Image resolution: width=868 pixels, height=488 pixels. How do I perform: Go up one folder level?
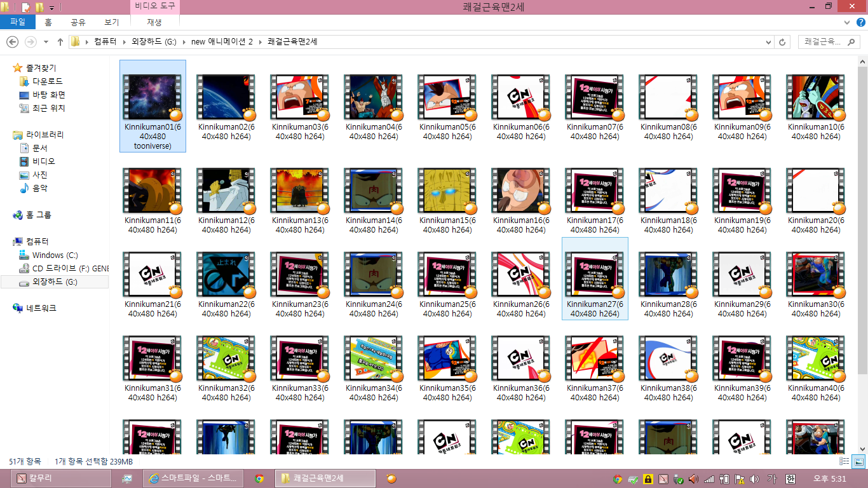tap(60, 42)
